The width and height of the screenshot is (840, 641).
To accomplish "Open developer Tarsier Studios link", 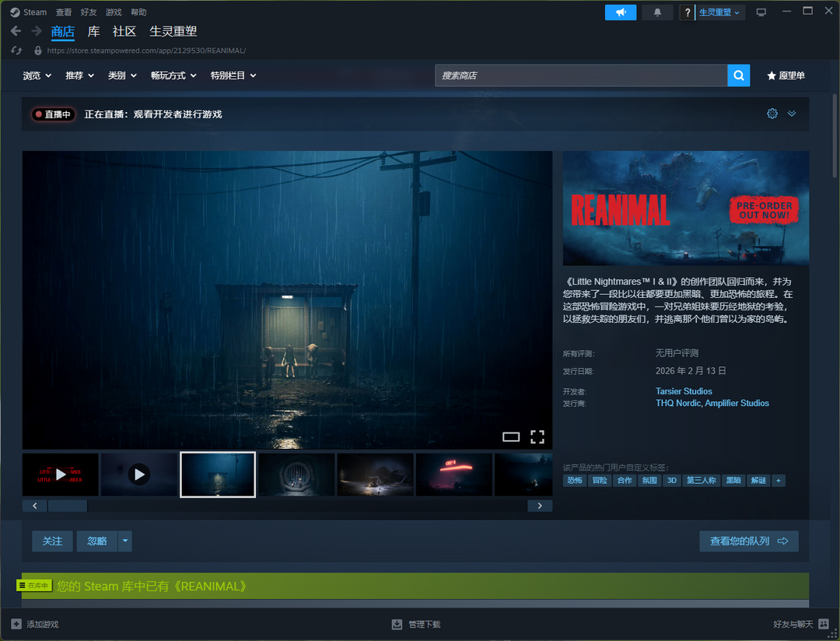I will click(x=684, y=391).
